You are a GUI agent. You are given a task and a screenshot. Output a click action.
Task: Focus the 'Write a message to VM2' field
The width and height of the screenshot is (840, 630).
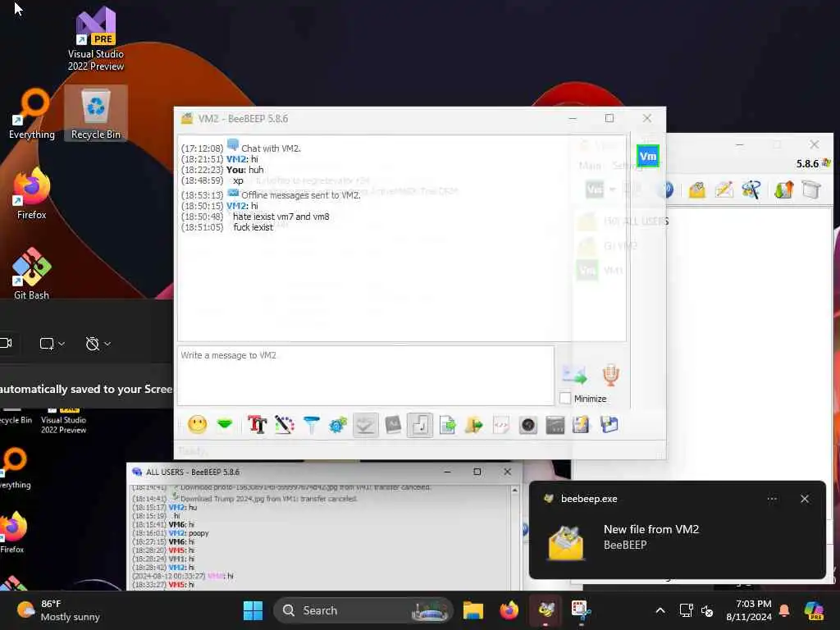(x=366, y=376)
